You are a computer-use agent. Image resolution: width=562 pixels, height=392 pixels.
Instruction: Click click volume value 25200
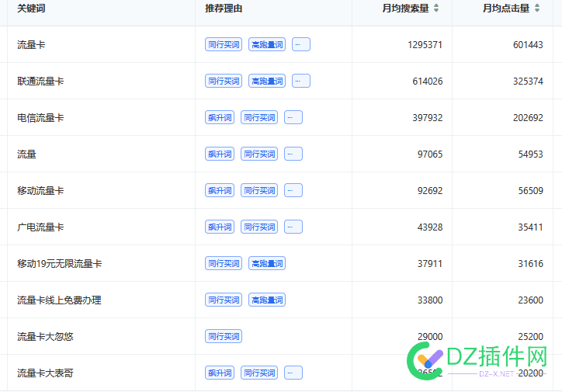pos(531,337)
